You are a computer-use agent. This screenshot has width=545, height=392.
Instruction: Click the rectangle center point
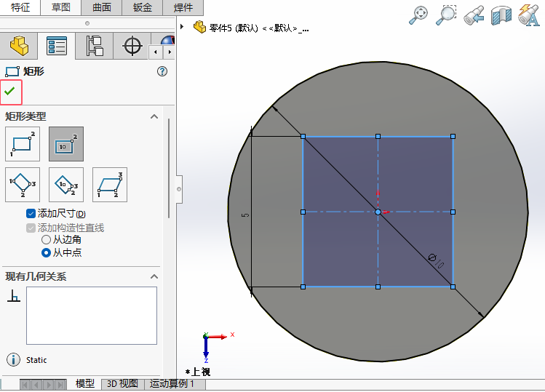[x=378, y=212]
